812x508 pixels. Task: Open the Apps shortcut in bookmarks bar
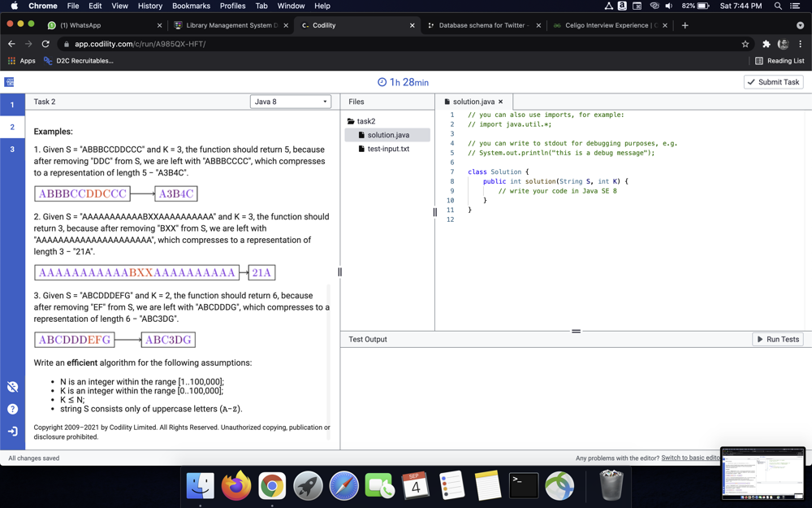tap(21, 61)
